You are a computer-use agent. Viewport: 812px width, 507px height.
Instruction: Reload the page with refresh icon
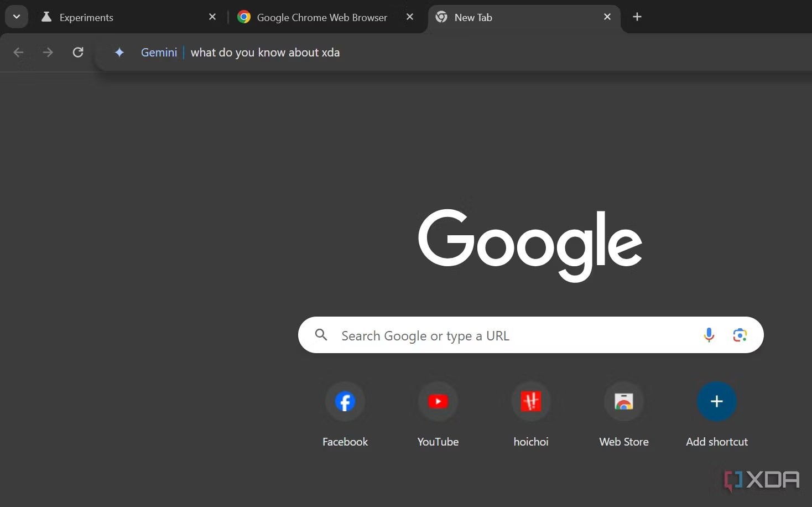pos(78,53)
